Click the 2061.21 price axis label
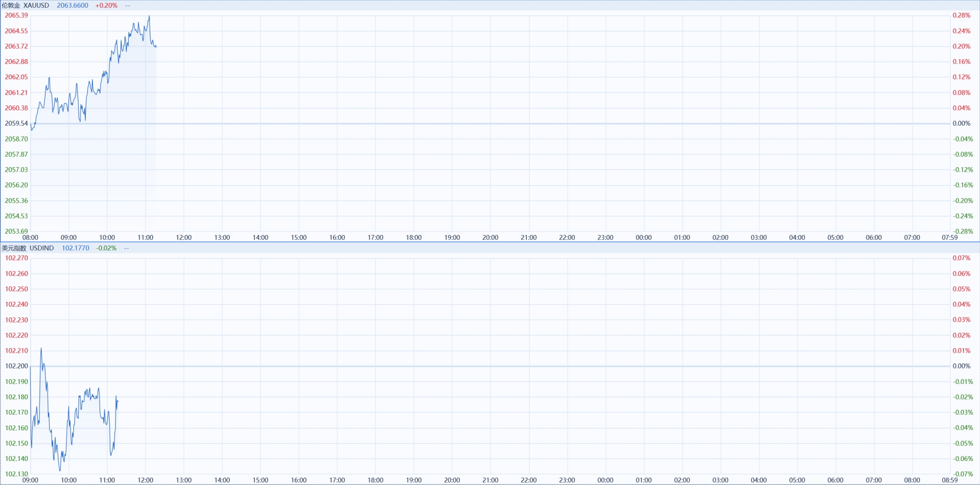980x485 pixels. pyautogui.click(x=16, y=93)
